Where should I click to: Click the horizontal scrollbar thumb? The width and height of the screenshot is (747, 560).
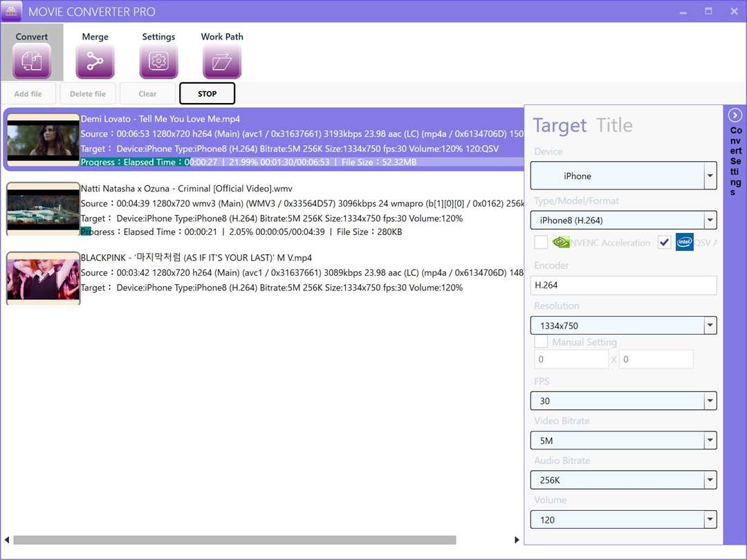point(234,540)
